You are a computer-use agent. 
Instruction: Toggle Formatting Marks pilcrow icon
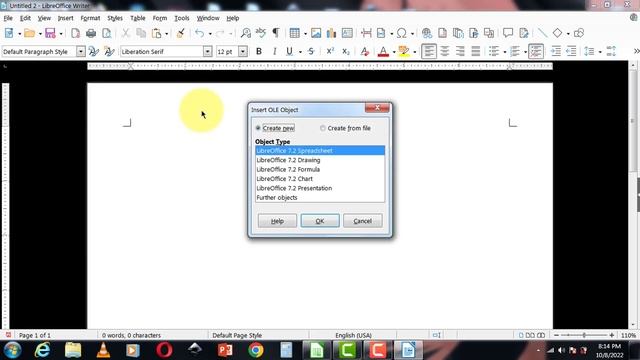[x=276, y=33]
